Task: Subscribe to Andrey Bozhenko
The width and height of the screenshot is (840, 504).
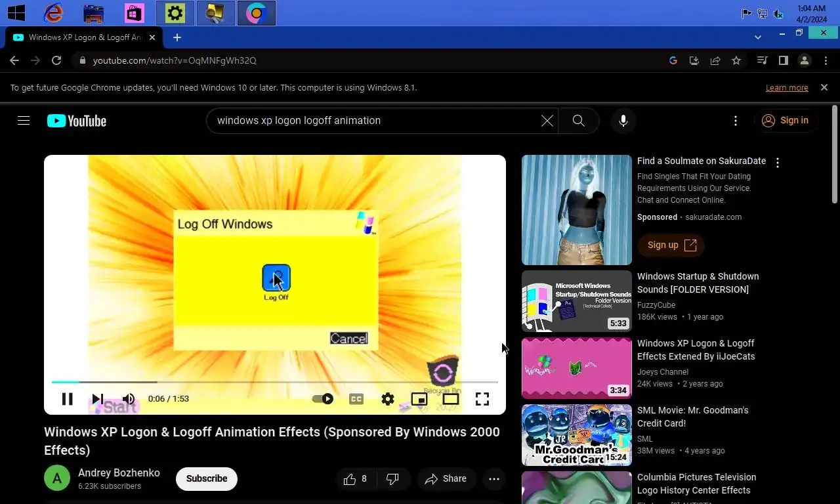Action: coord(207,478)
